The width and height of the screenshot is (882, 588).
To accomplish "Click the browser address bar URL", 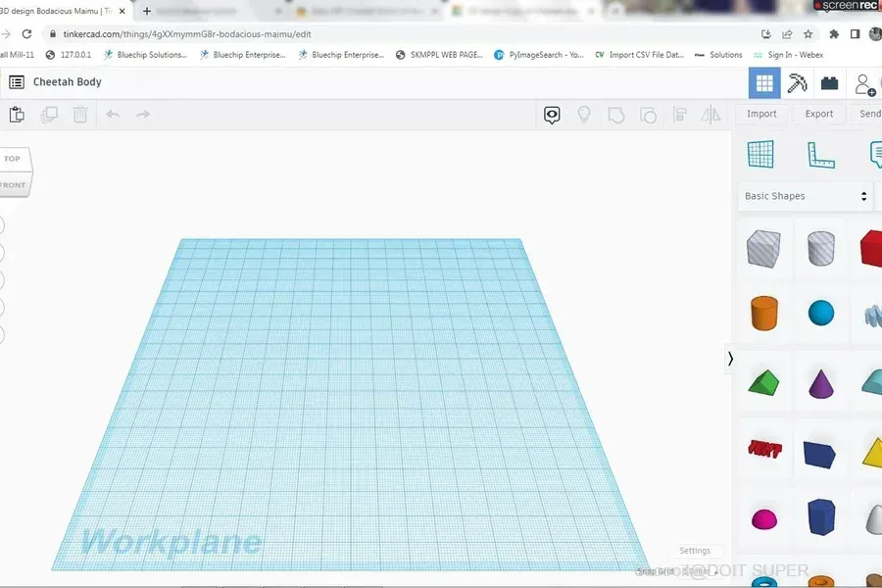I will (187, 34).
